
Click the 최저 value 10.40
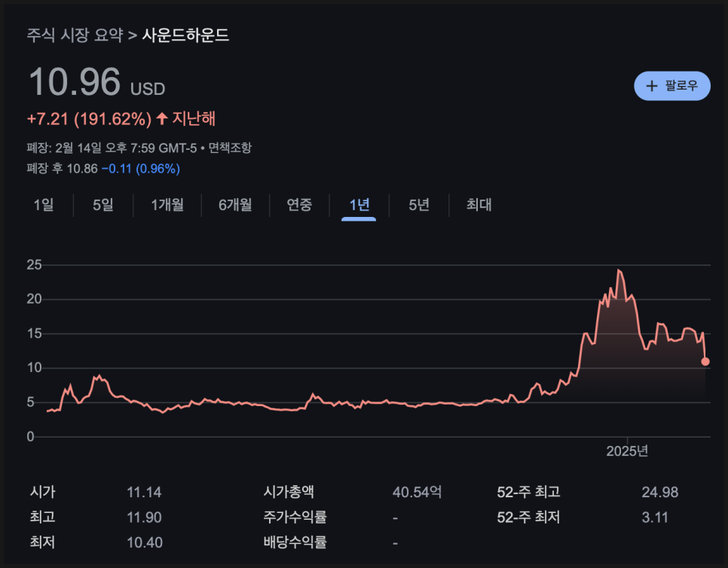tap(145, 542)
